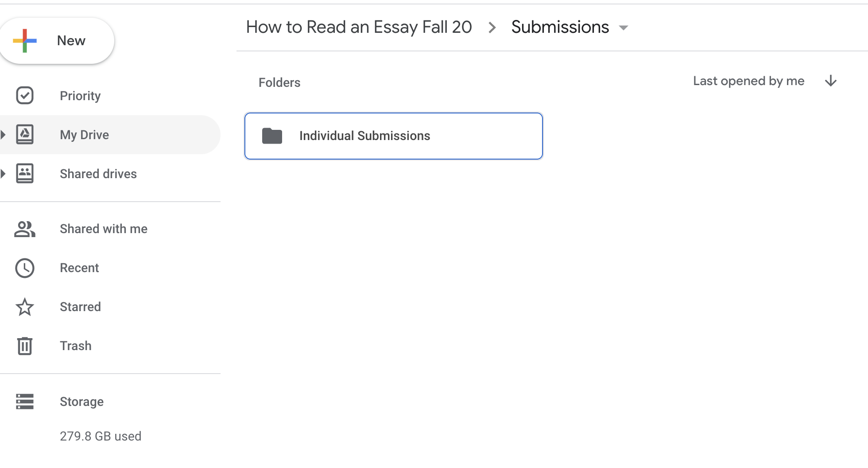868x468 pixels.
Task: Click the folder icon on Individual Submissions
Action: 272,136
